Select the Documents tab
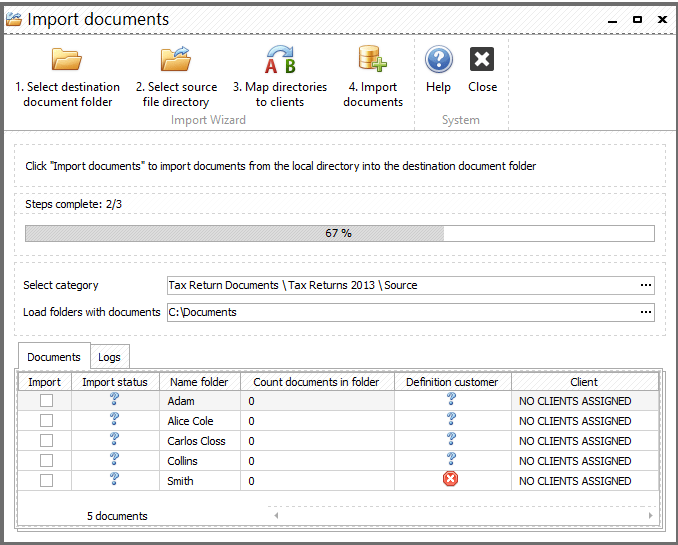This screenshot has height=545, width=678. pos(54,357)
